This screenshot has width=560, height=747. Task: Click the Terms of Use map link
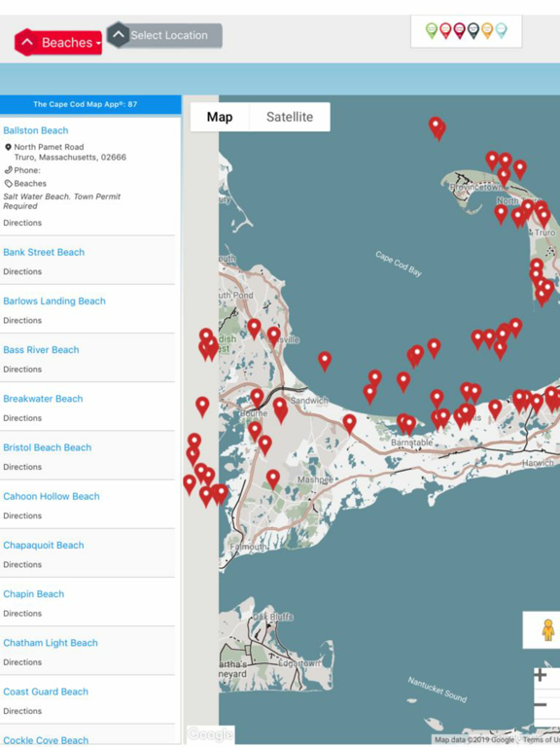[x=542, y=740]
